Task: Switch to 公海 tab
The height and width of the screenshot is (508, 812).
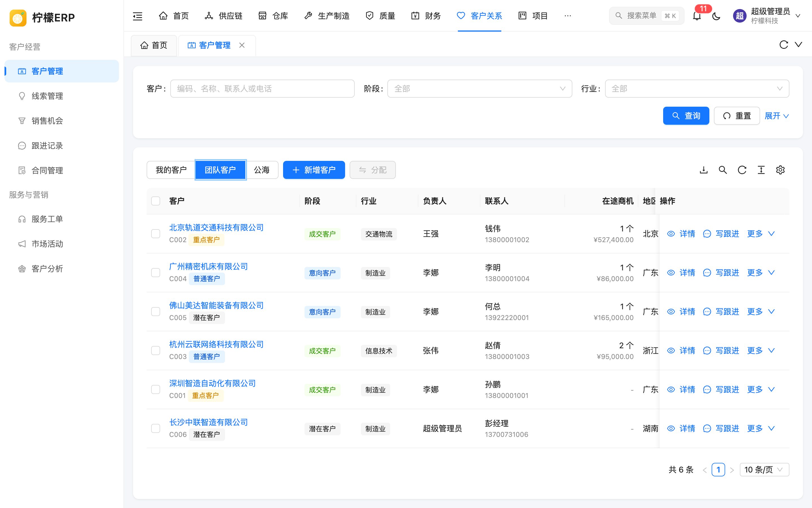Action: [x=262, y=170]
